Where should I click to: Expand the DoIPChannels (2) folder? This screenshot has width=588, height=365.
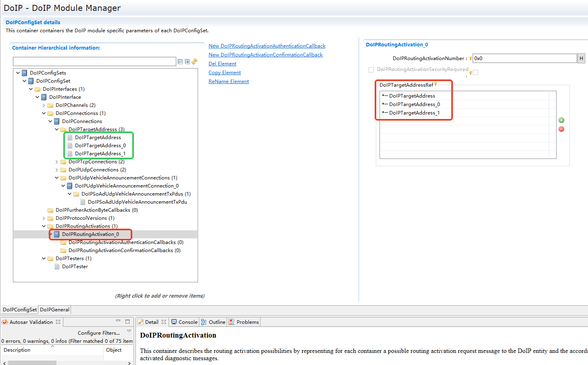44,105
